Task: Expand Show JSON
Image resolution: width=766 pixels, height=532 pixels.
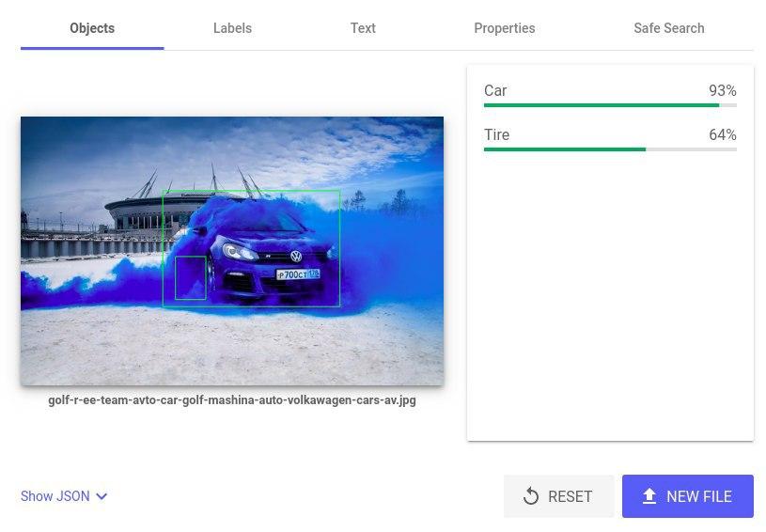Action: click(64, 496)
